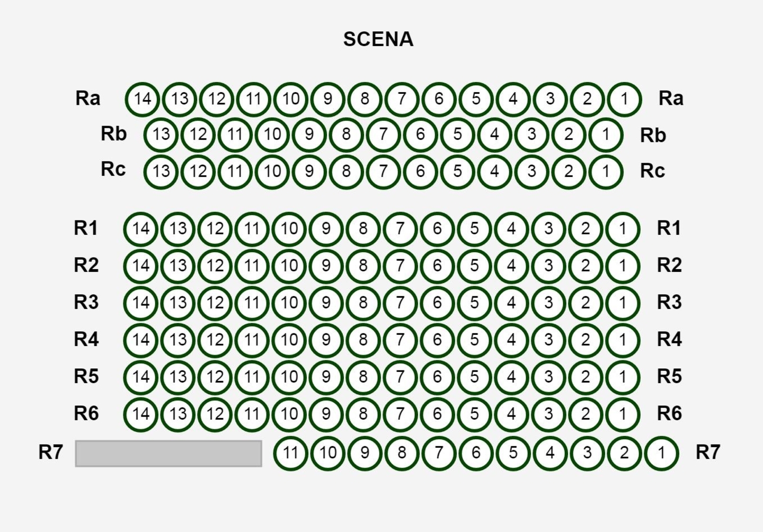Select seat 6 in row R5
The width and height of the screenshot is (763, 532).
(x=437, y=377)
